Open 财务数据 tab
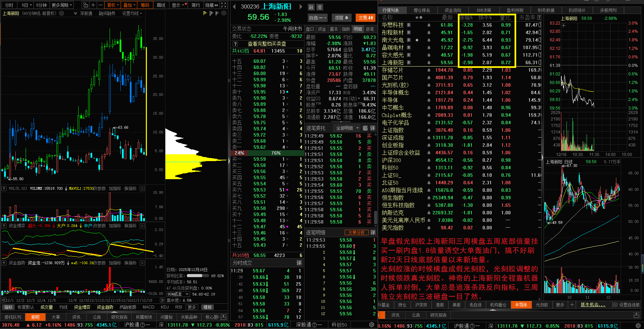Image resolution: width=644 pixels, height=329 pixels. [x=546, y=10]
